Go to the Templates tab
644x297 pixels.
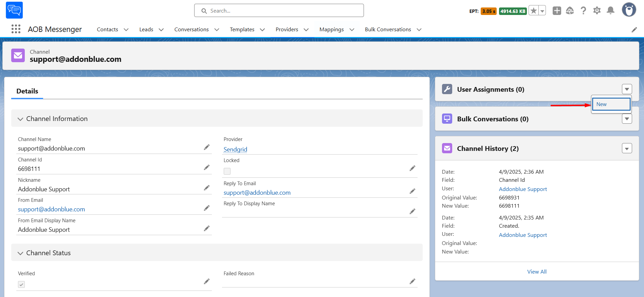click(x=242, y=30)
